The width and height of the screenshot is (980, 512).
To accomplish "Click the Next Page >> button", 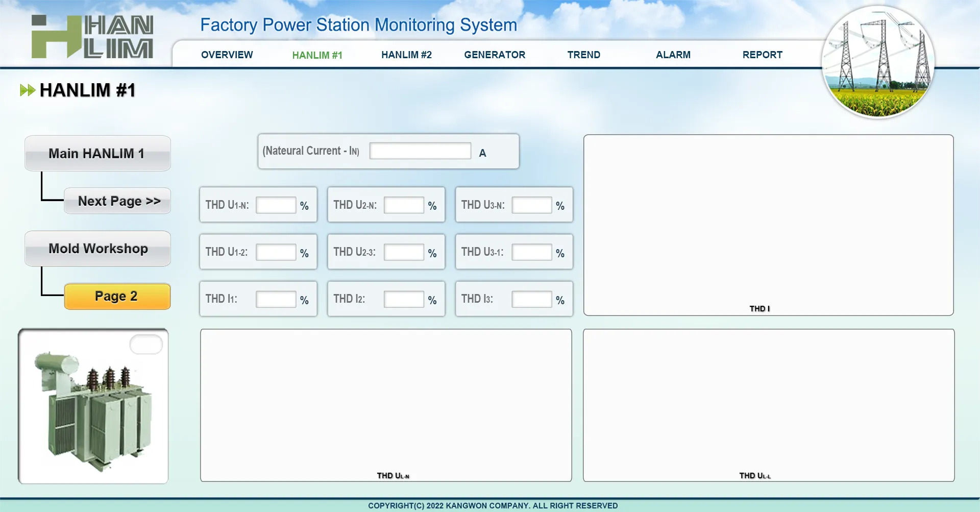I will 117,201.
